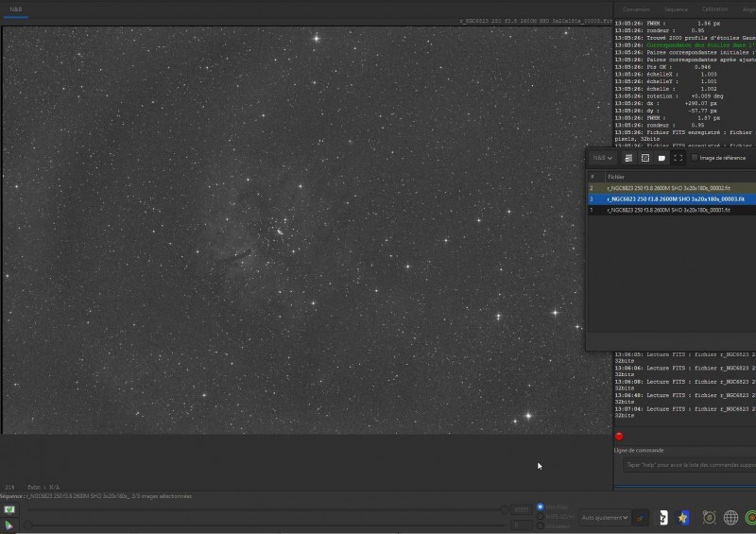Click the 13:07:04 Lecture FITS log entry
756x534 pixels.
click(685, 412)
